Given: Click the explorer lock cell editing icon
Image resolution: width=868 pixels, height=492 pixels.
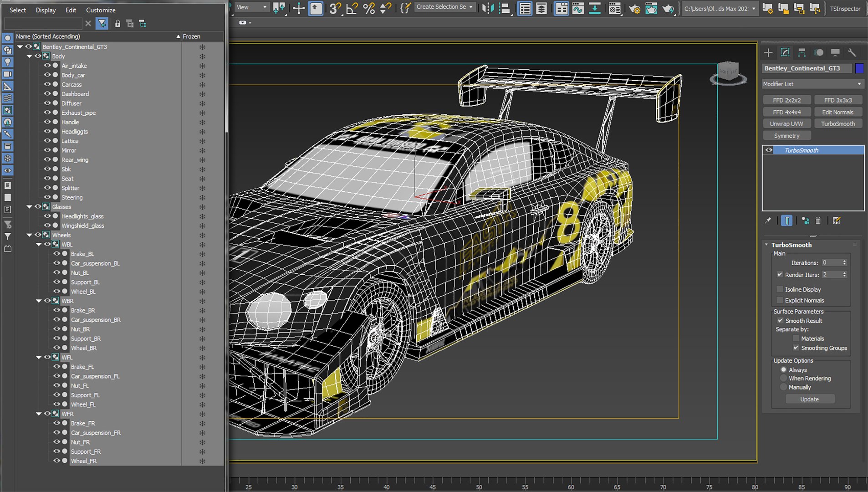Looking at the screenshot, I should [x=117, y=24].
